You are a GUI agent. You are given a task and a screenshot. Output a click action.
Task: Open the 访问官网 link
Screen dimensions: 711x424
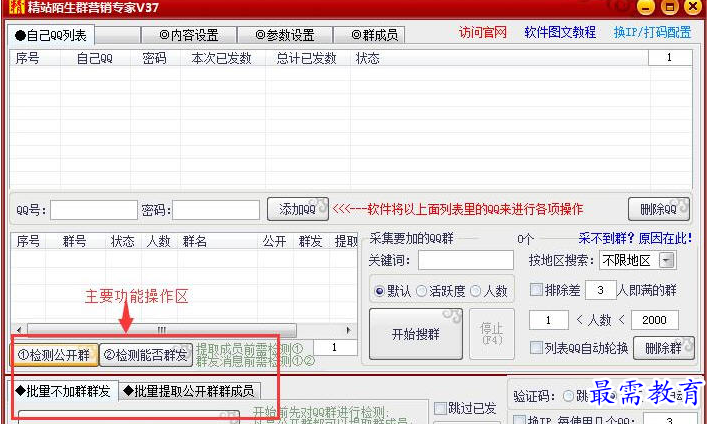coord(482,33)
